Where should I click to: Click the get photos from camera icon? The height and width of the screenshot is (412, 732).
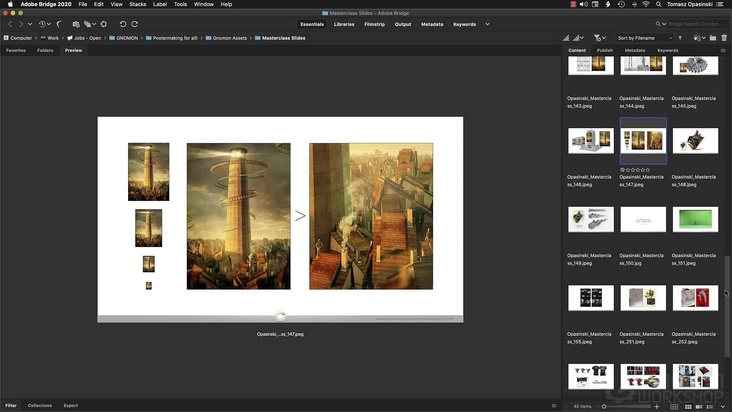click(76, 24)
